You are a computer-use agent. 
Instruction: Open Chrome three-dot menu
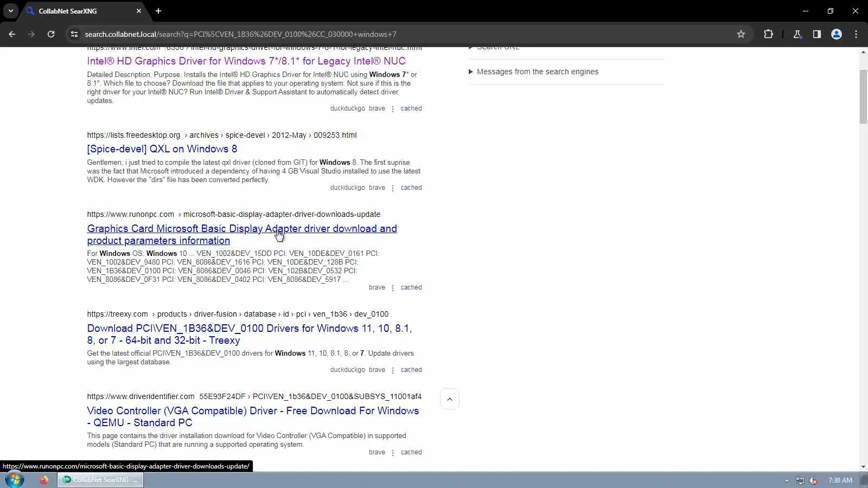click(856, 34)
